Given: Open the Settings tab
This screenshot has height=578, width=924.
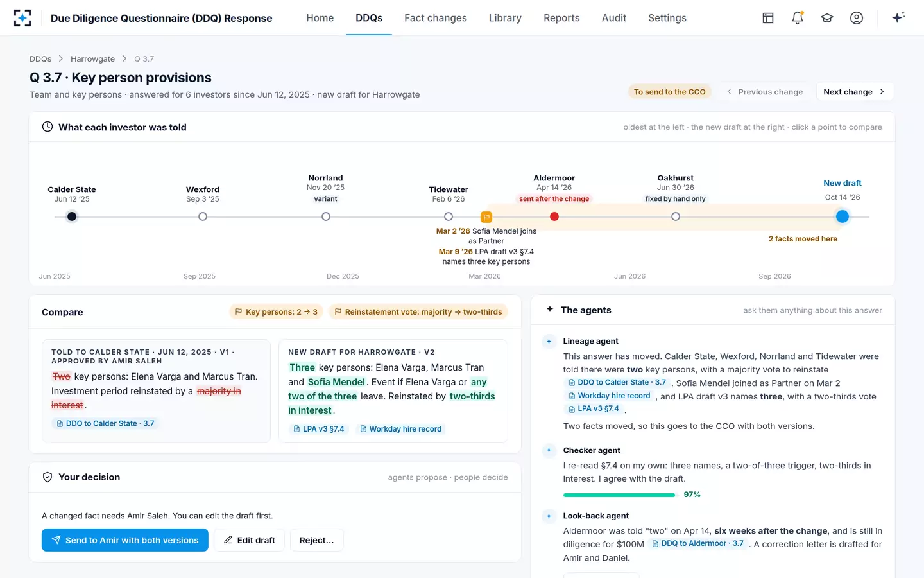Looking at the screenshot, I should tap(667, 18).
